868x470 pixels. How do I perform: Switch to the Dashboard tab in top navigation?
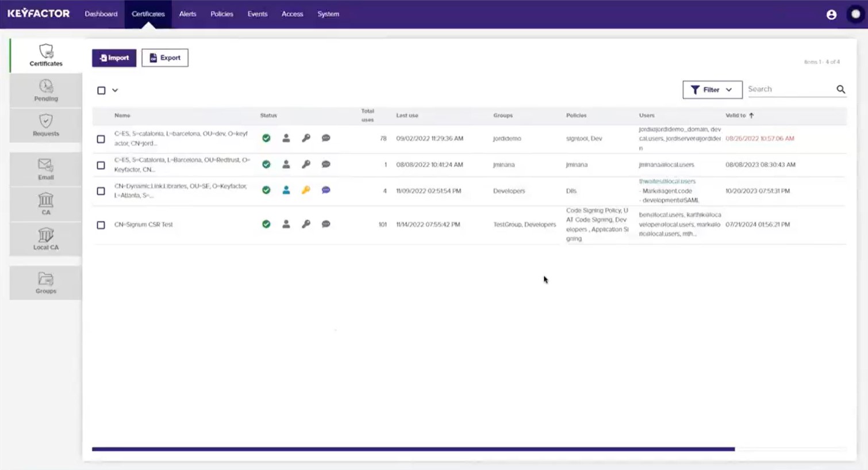coord(101,14)
